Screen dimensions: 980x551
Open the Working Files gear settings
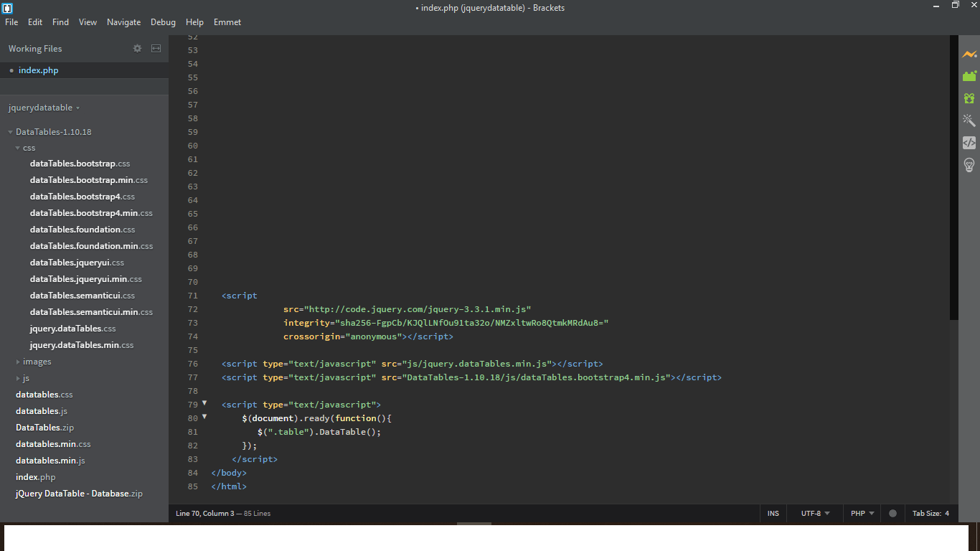[x=138, y=49]
